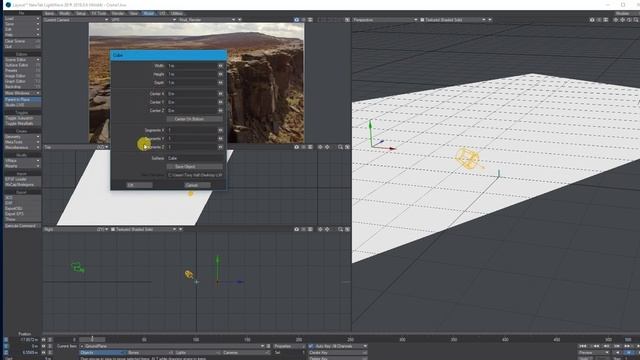Click the Save Object button in the dialog
This screenshot has height=360, width=640.
[195, 167]
